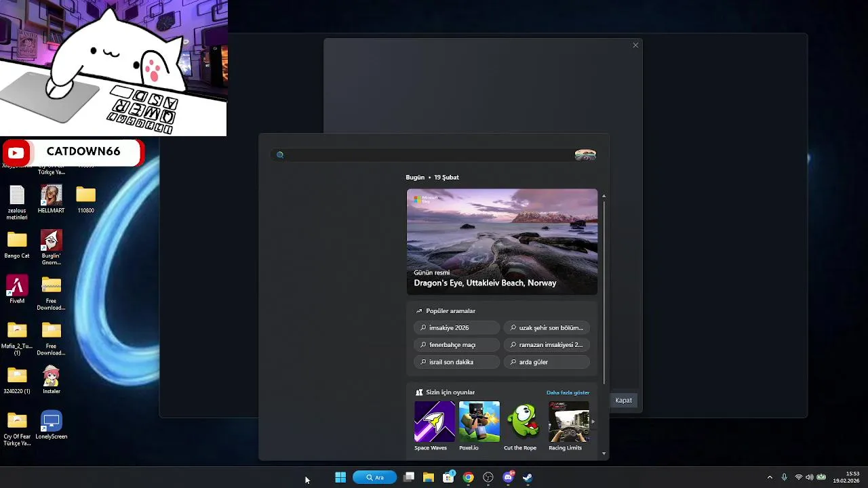This screenshot has height=488, width=868.
Task: Advance games carousel with right arrow
Action: pyautogui.click(x=593, y=422)
